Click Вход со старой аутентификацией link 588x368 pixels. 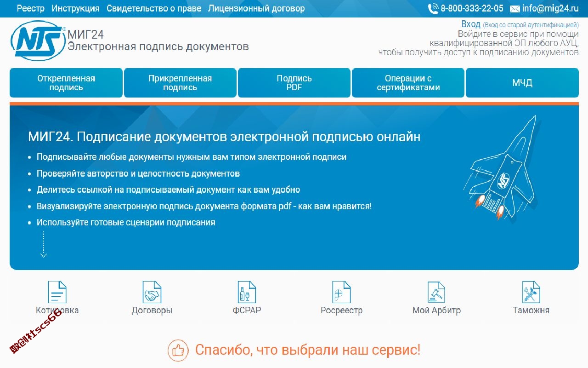point(531,25)
